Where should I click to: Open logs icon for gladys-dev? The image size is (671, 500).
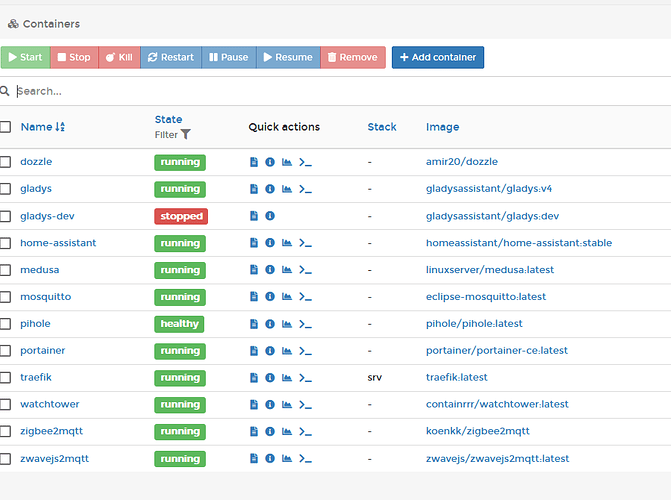(x=254, y=216)
